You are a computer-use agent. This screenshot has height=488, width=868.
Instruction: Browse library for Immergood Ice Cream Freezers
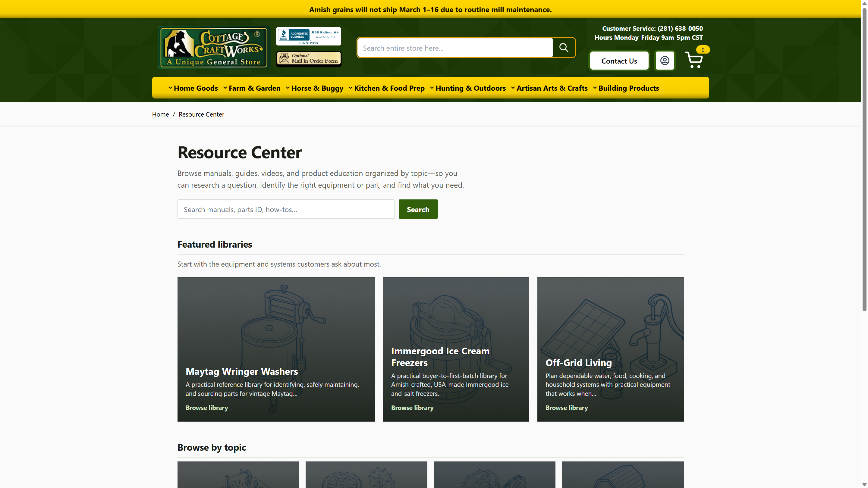point(412,408)
